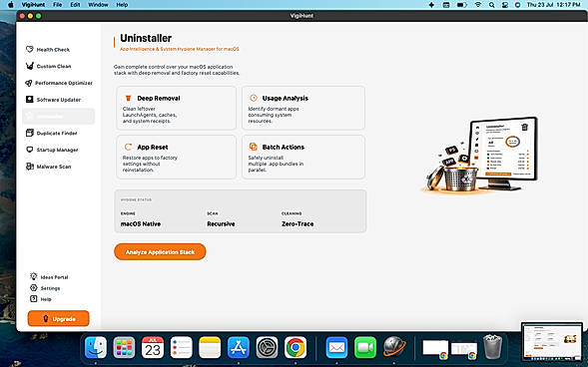Open Spotlight search in the menu bar
Image resolution: width=588 pixels, height=367 pixels.
tap(491, 5)
